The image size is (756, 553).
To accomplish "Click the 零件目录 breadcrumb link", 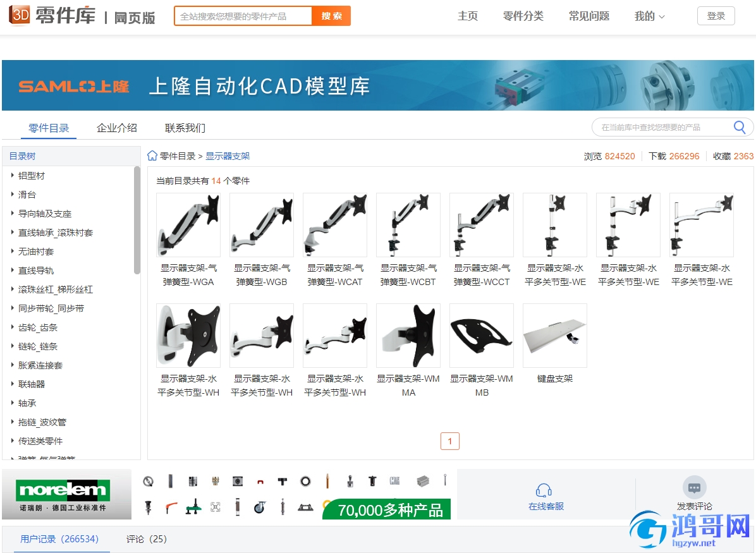I will point(178,156).
